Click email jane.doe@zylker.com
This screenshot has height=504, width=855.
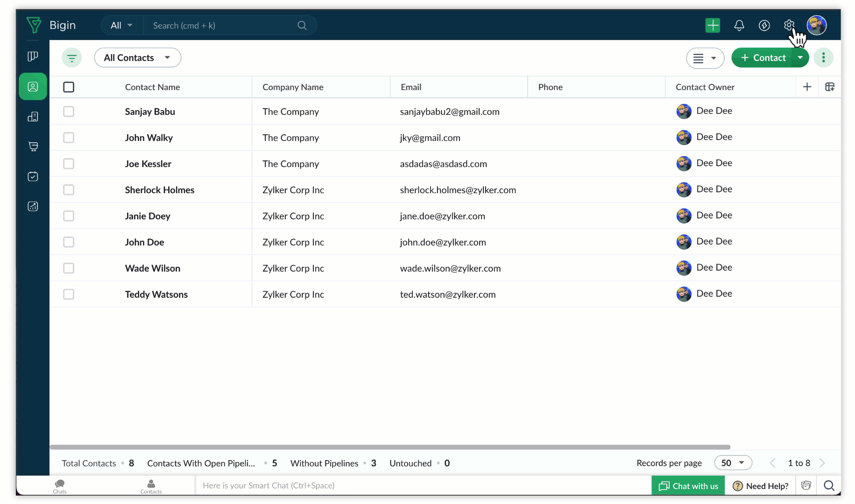pos(442,216)
